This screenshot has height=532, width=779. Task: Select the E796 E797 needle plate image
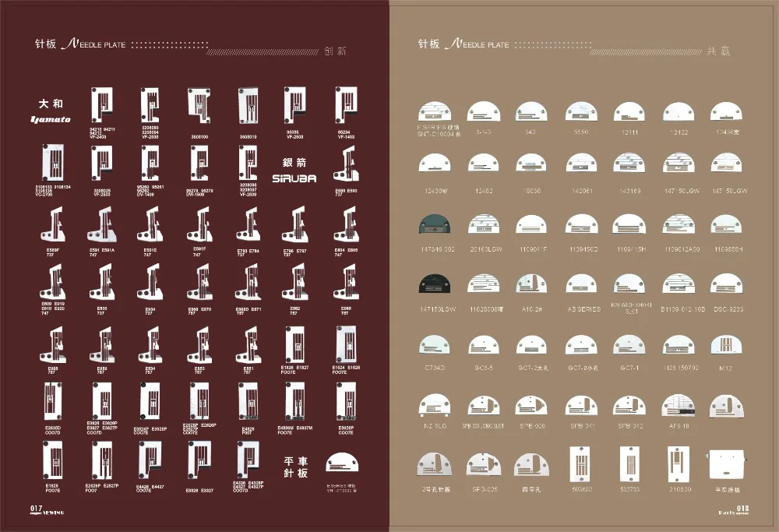click(295, 226)
